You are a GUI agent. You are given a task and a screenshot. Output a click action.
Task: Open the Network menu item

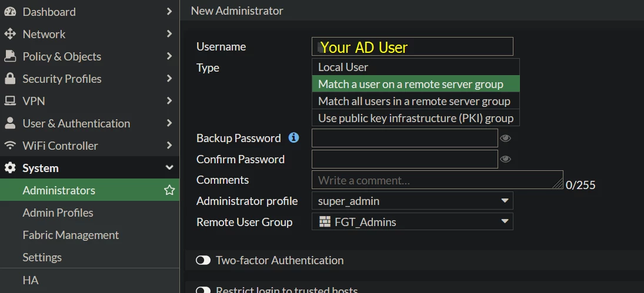pyautogui.click(x=89, y=34)
